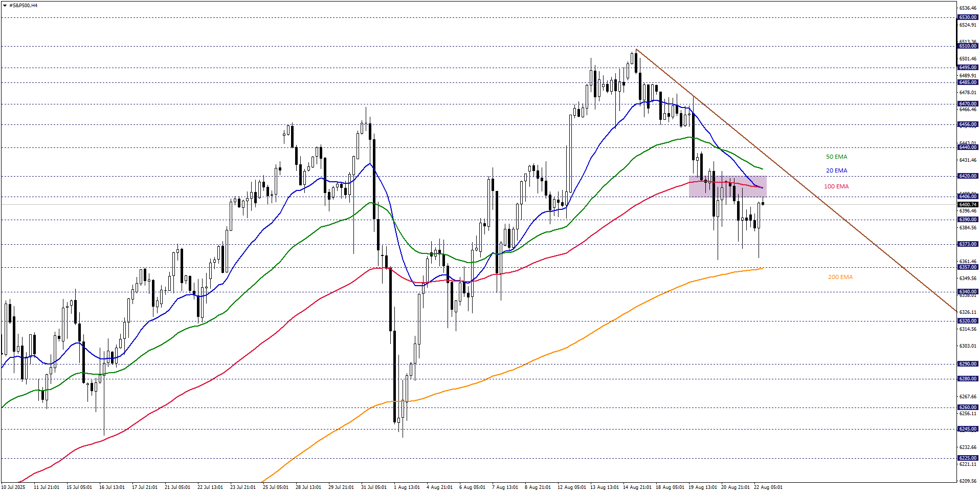Click the 6357.00 price level tag
This screenshot has width=980, height=493.
click(968, 267)
